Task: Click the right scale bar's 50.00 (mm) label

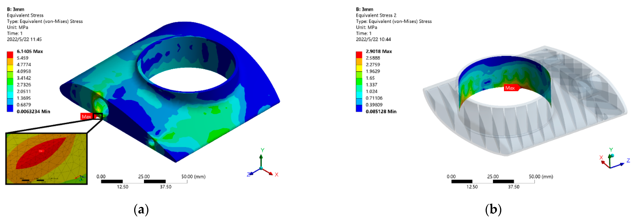Action: point(541,177)
